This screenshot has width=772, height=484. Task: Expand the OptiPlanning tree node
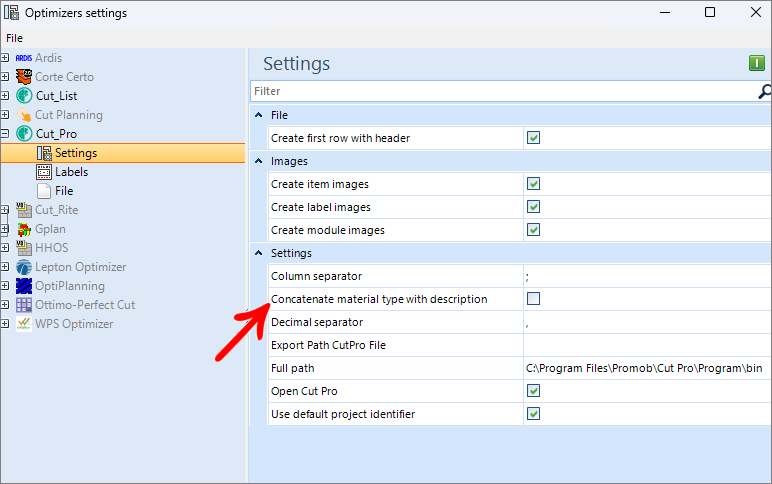click(5, 286)
